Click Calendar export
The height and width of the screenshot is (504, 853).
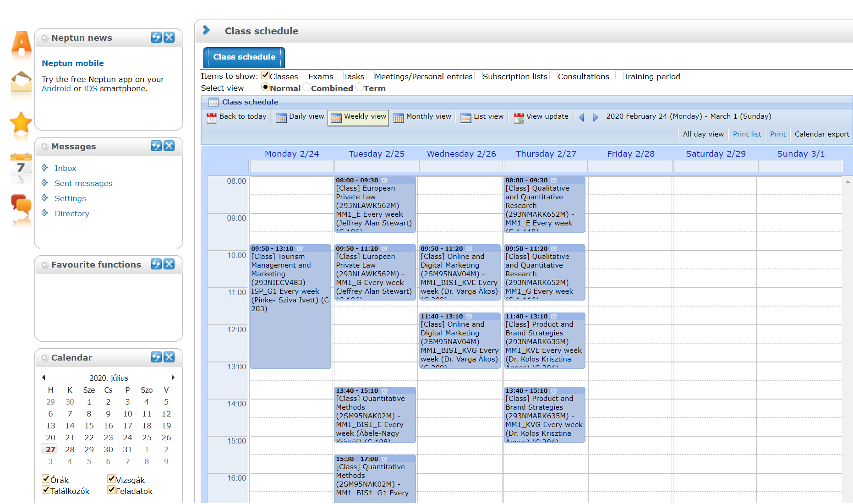point(822,134)
